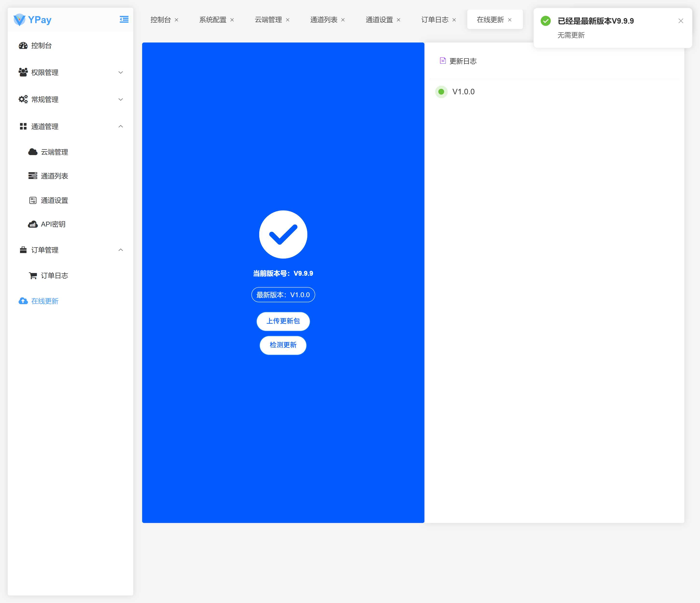Click the 已经是最新版本V9.9.9 notification title
The height and width of the screenshot is (603, 700).
596,21
